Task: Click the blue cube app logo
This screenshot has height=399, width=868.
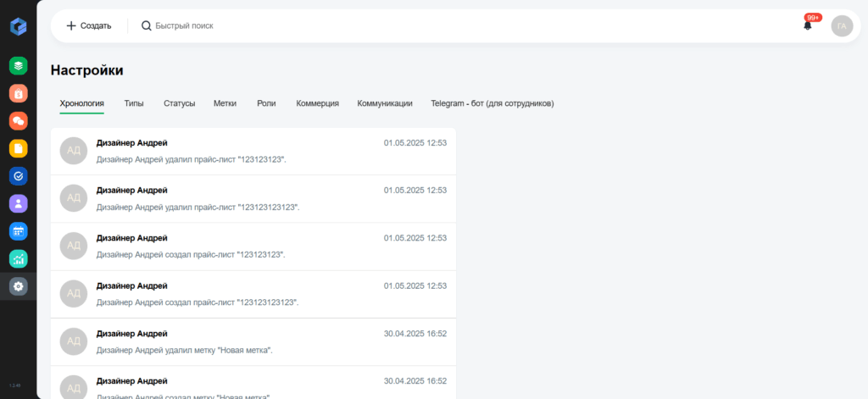Action: (19, 26)
